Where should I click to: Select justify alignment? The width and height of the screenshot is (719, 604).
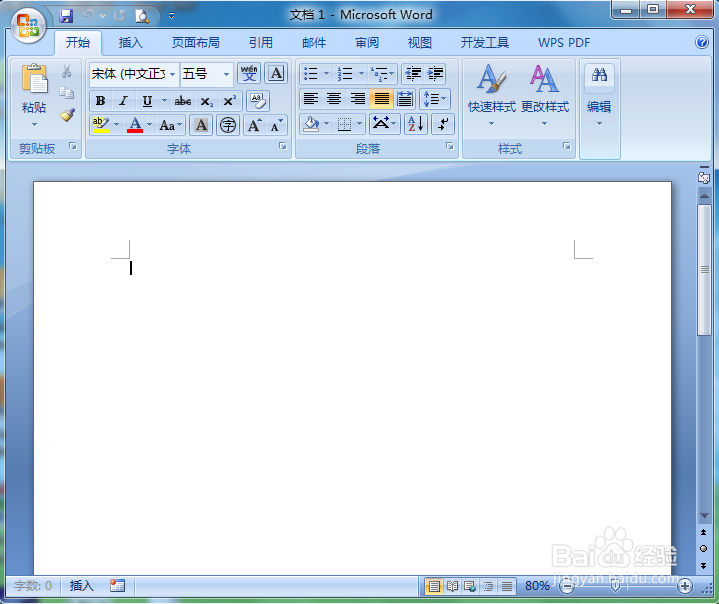[x=382, y=99]
